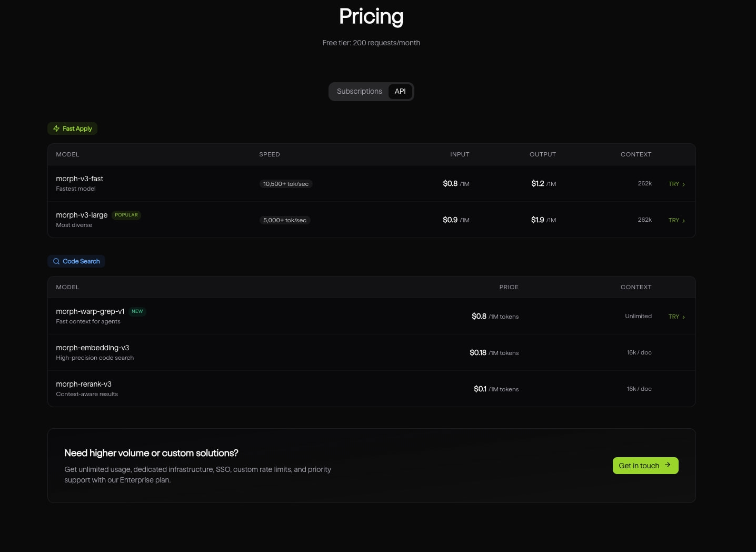756x552 pixels.
Task: Select the morph-embedding-v3 model name
Action: tap(93, 348)
